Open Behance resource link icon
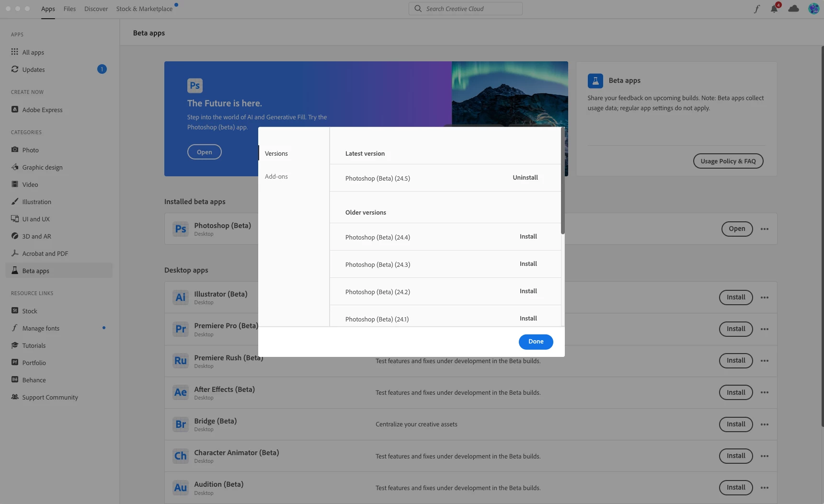The height and width of the screenshot is (504, 824). coord(15,379)
